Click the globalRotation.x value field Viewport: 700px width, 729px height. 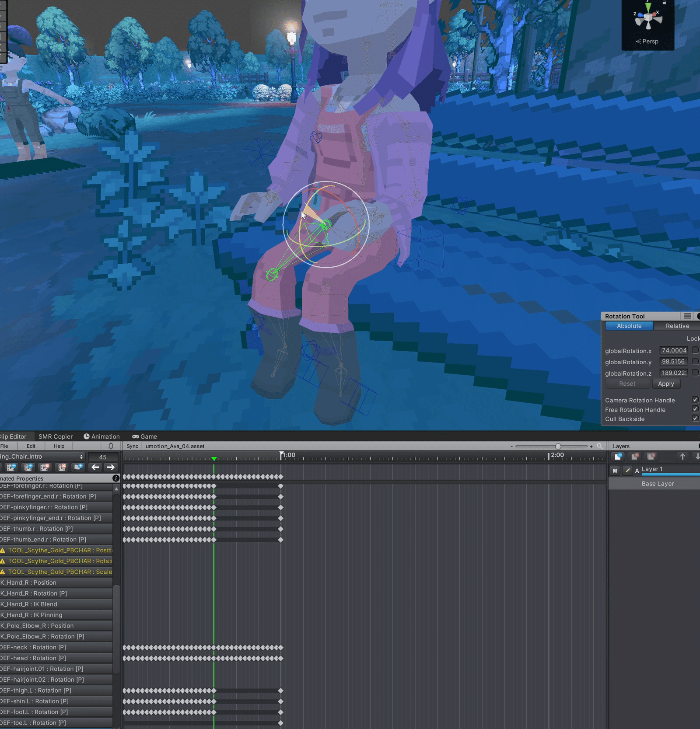674,350
